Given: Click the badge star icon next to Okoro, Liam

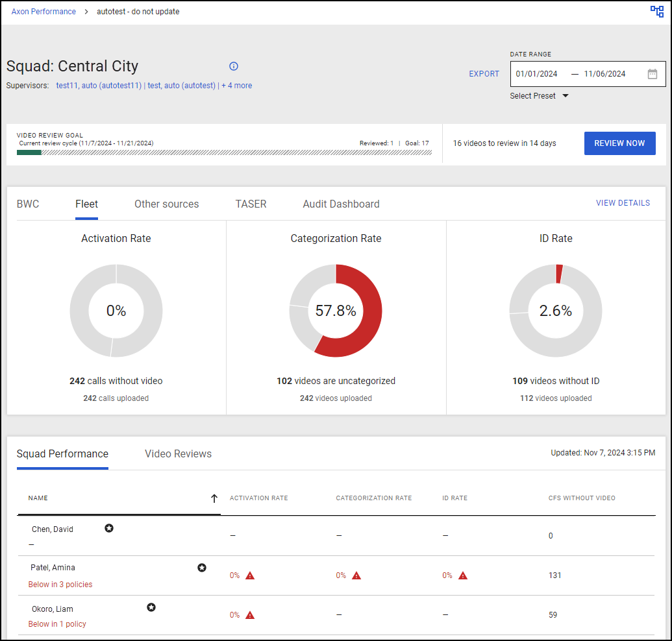Looking at the screenshot, I should (x=151, y=607).
